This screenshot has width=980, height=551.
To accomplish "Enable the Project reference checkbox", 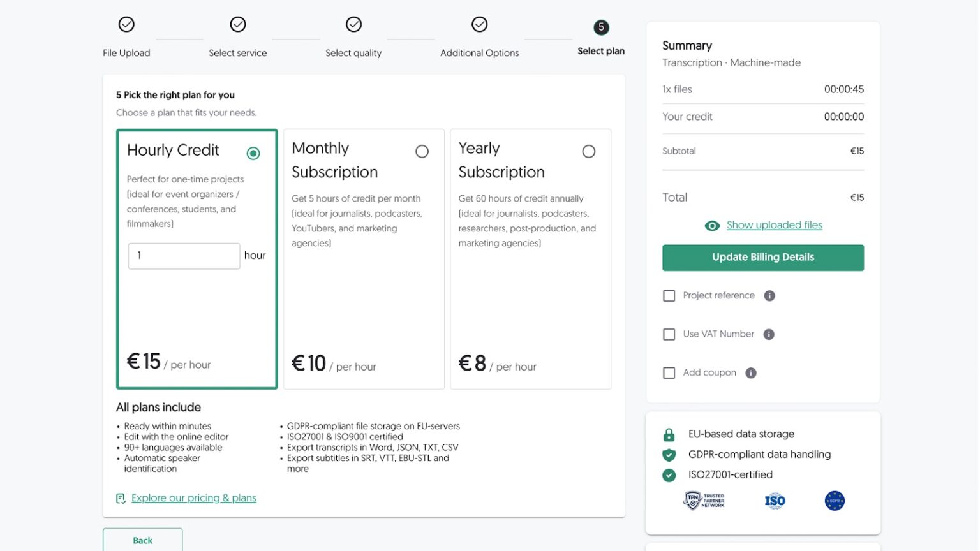I will point(669,295).
